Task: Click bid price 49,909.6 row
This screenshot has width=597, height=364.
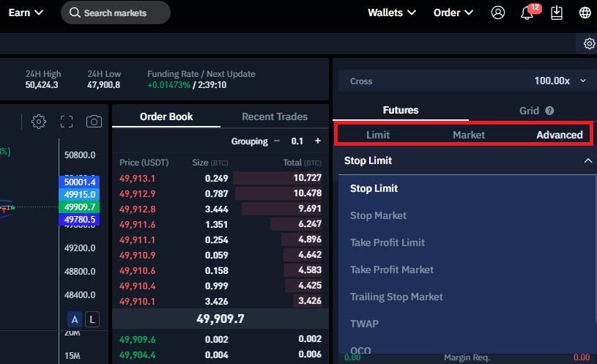Action: tap(220, 339)
